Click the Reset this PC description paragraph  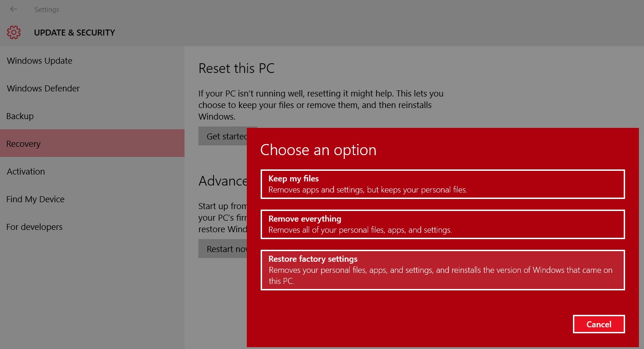click(321, 105)
